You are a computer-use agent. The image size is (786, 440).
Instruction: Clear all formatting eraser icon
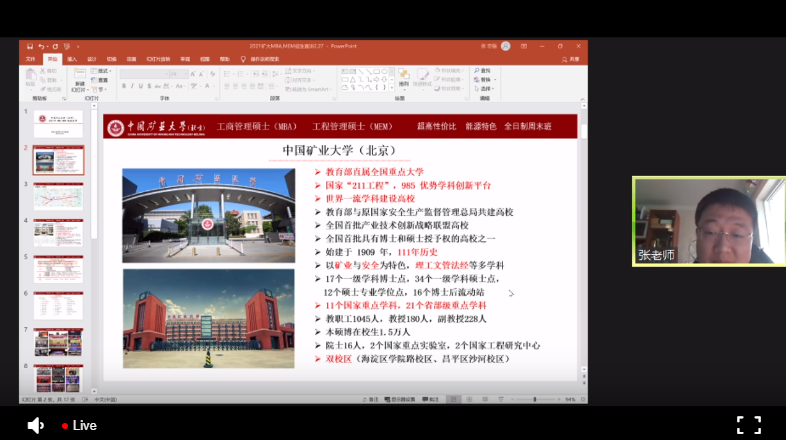tap(213, 74)
